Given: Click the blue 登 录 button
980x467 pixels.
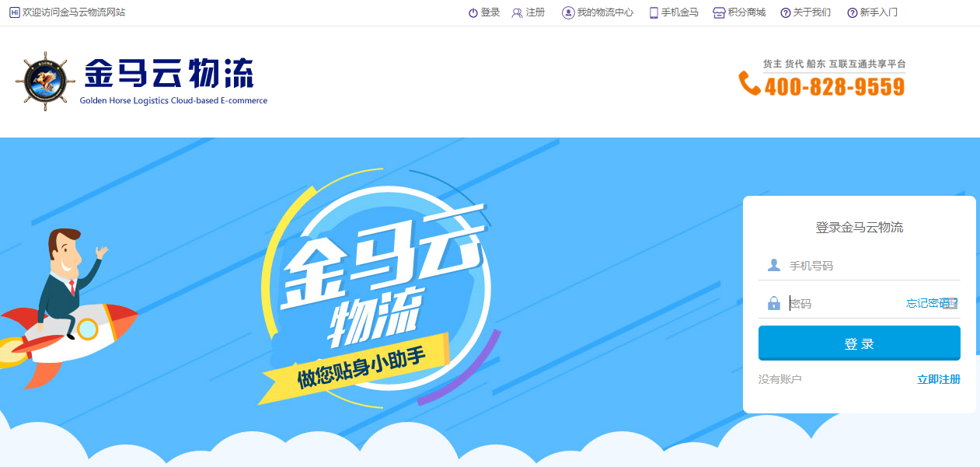Looking at the screenshot, I should point(860,343).
